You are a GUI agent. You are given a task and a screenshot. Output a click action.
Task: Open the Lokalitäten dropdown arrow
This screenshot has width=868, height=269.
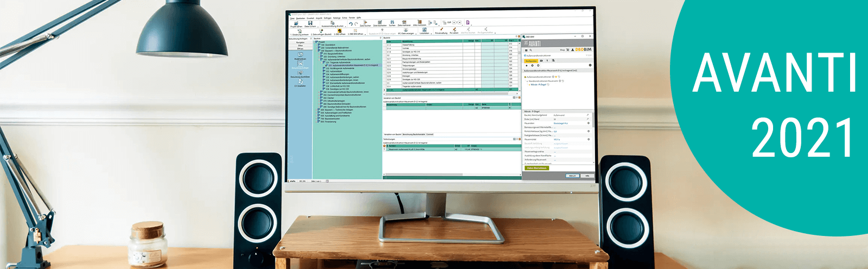coord(431,34)
